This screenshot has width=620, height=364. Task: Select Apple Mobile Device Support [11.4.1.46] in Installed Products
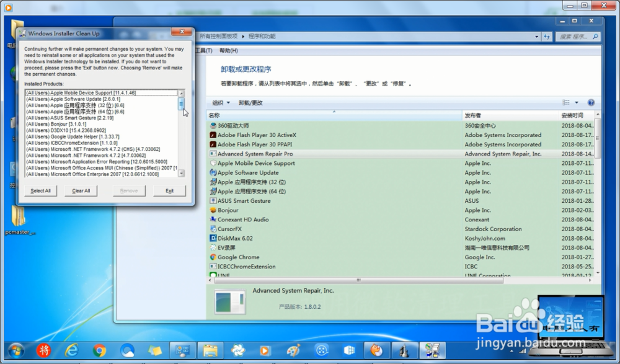click(x=102, y=93)
